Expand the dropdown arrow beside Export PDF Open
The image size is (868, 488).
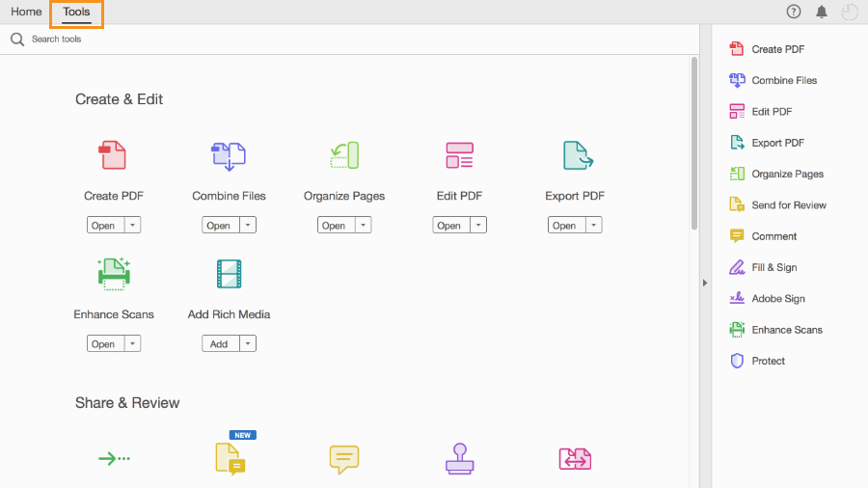click(x=593, y=226)
